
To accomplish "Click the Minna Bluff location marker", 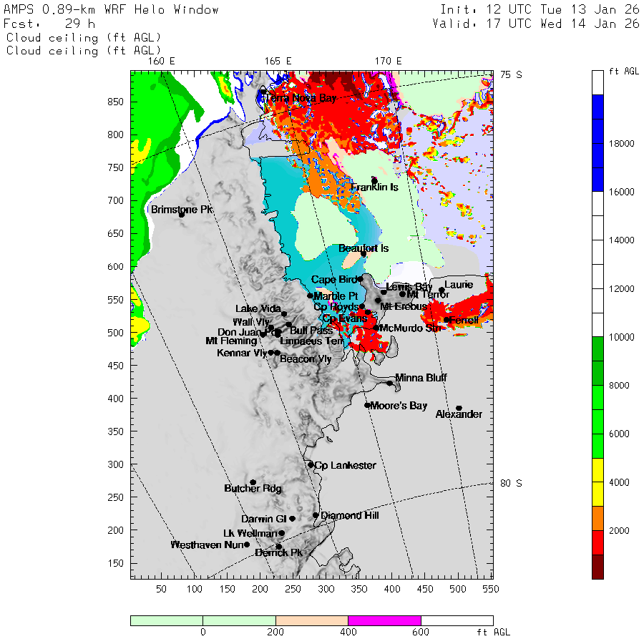I will tap(390, 383).
